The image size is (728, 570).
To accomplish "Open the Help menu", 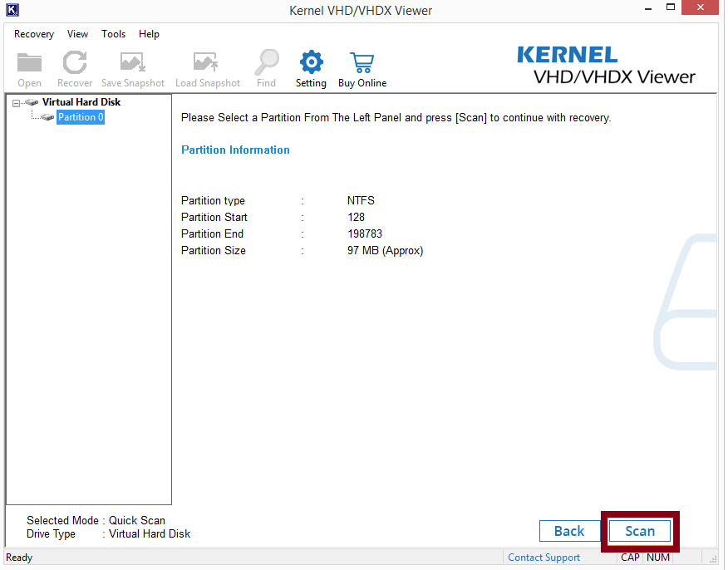I will (x=149, y=34).
